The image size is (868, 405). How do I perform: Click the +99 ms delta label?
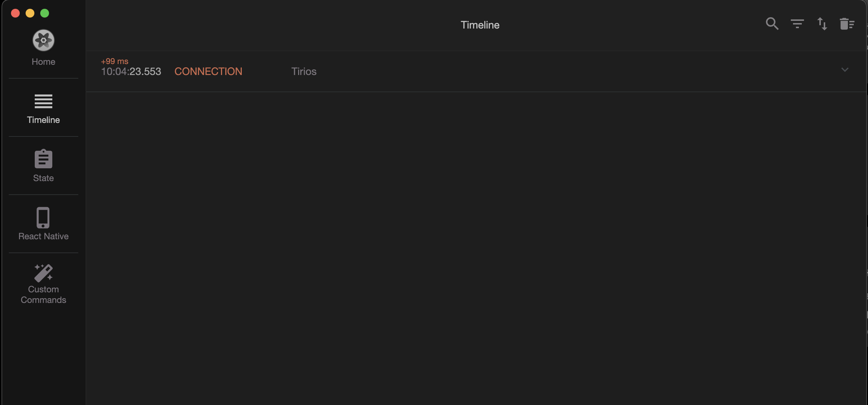coord(114,61)
